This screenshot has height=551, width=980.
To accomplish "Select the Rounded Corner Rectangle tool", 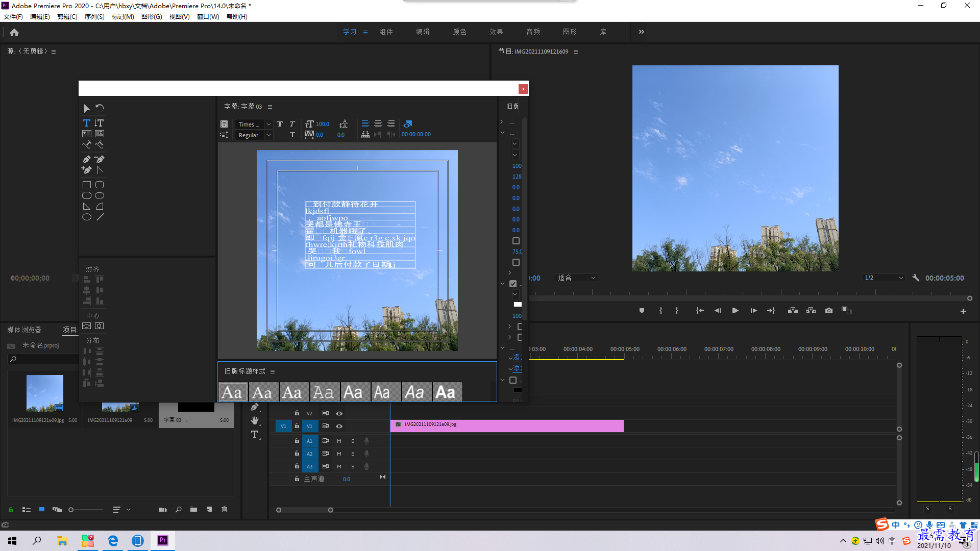I will (x=100, y=185).
